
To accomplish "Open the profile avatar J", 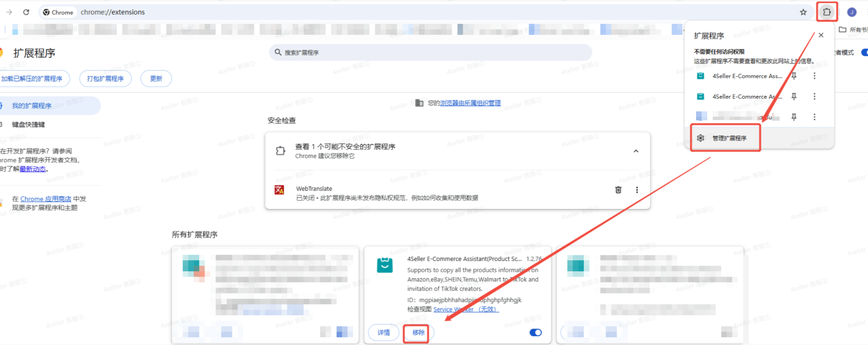I will pos(852,12).
